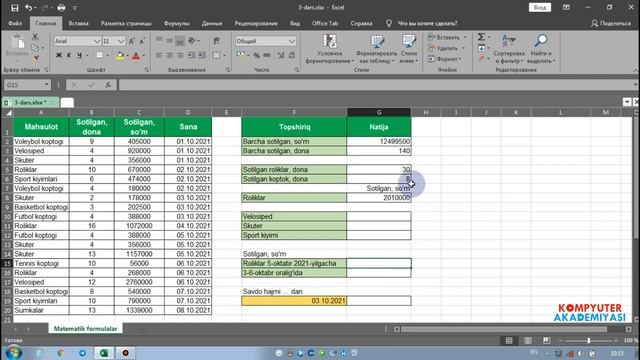Screen dimensions: 640x360
Task: Select the Matematik formulalar sheet tab
Action: point(85,329)
